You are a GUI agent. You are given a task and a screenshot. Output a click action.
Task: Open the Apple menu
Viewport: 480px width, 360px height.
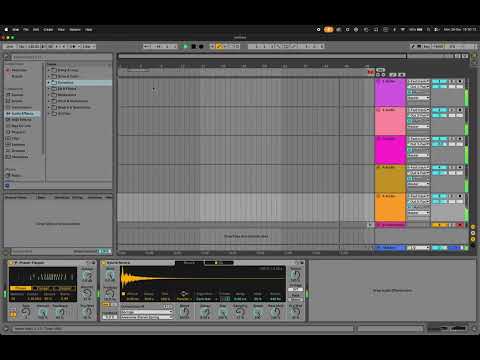(6, 30)
